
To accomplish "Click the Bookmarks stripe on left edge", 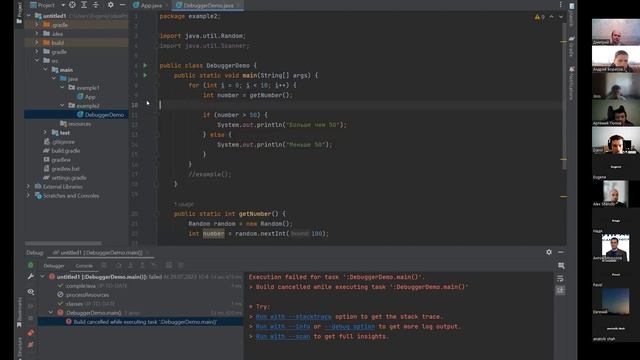I will coord(19,312).
